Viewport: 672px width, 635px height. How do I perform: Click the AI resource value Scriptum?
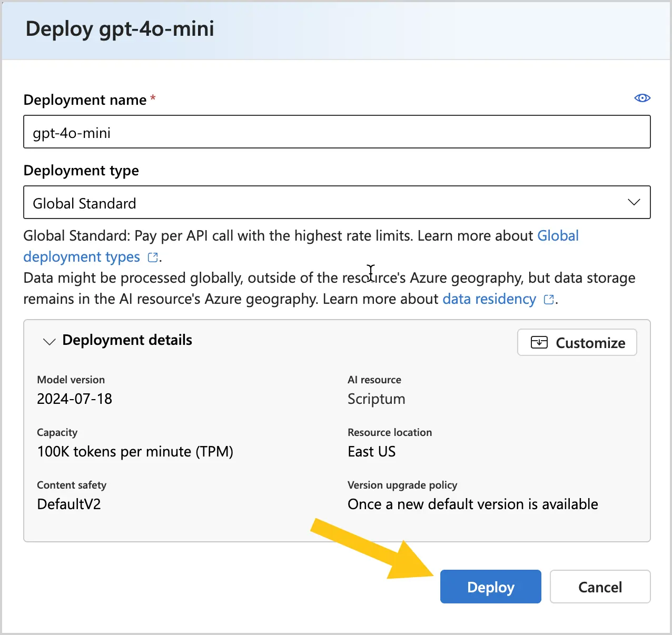(376, 399)
